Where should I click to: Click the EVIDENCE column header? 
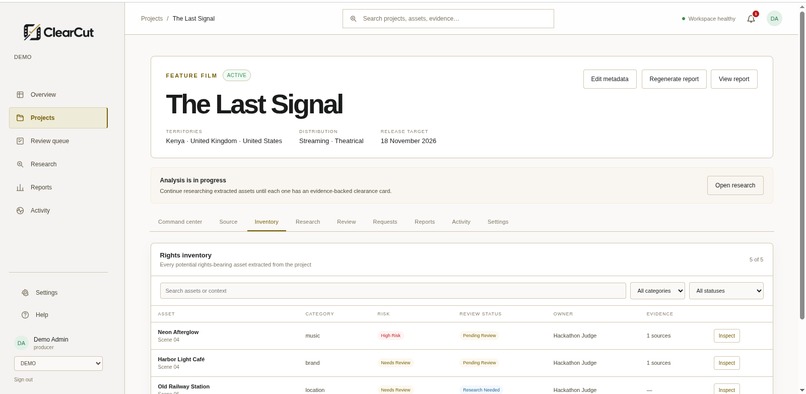tap(660, 314)
